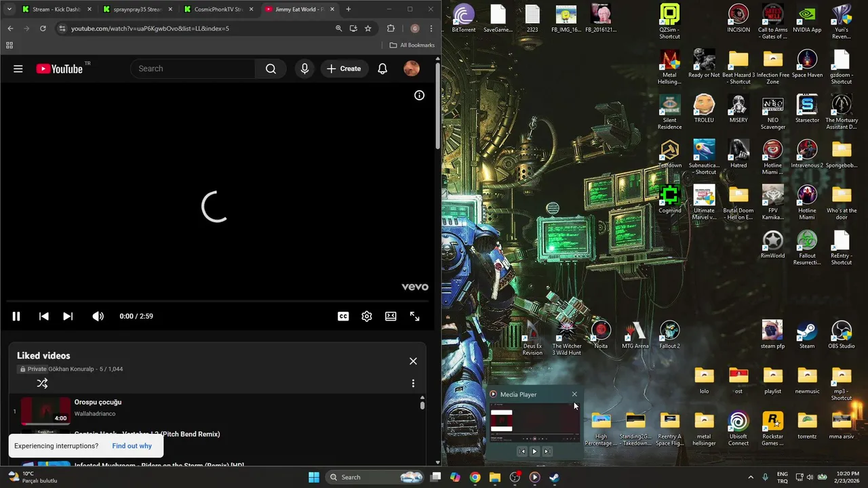Open Chrome apps grid shortcut
The image size is (868, 488).
[x=9, y=45]
